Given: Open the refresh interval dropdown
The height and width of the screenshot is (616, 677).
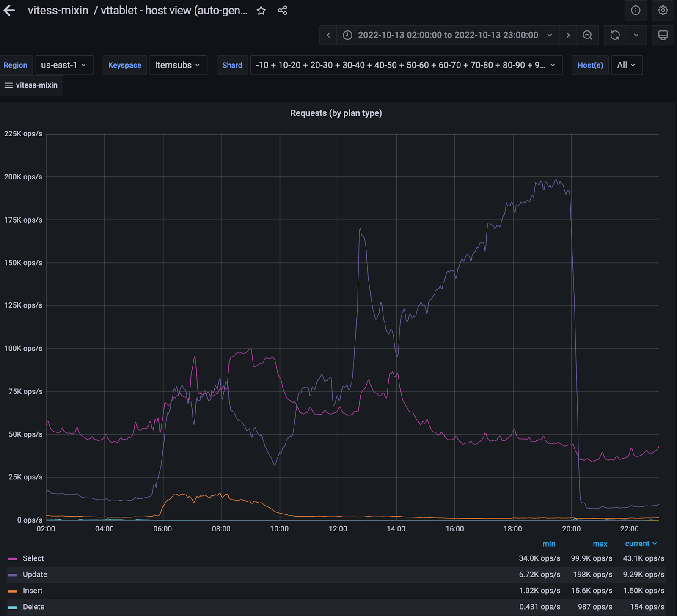Looking at the screenshot, I should coord(636,35).
